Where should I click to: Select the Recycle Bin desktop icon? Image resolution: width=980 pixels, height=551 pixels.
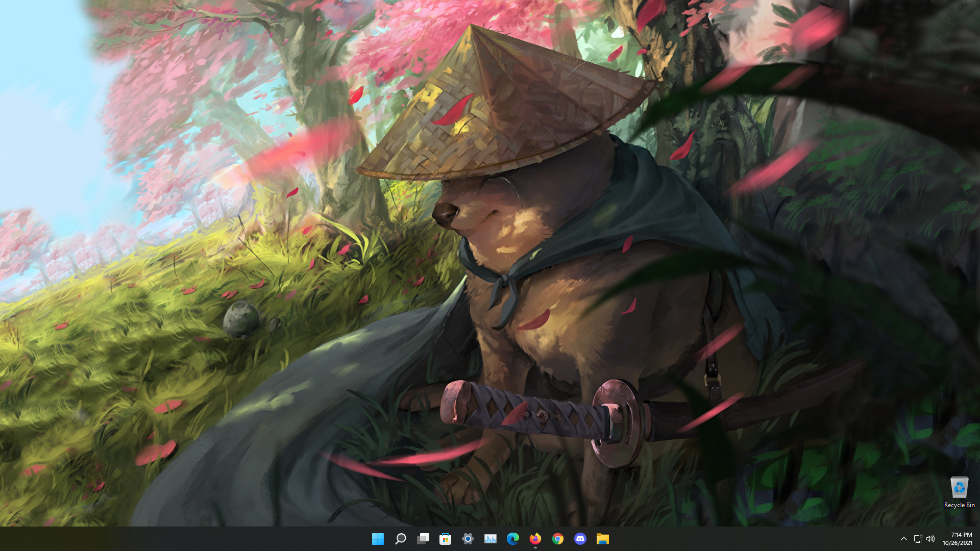pos(959,492)
